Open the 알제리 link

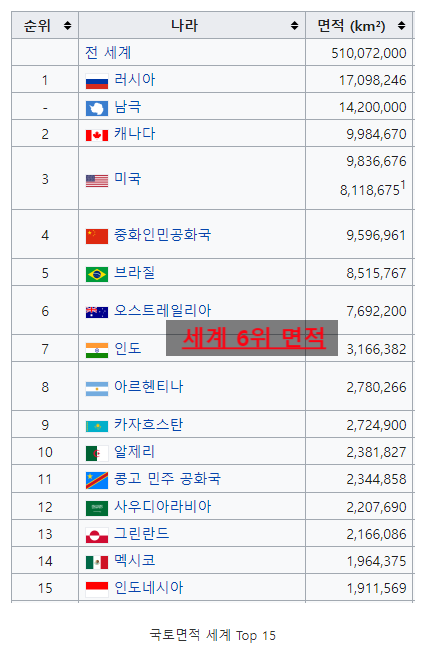[134, 451]
